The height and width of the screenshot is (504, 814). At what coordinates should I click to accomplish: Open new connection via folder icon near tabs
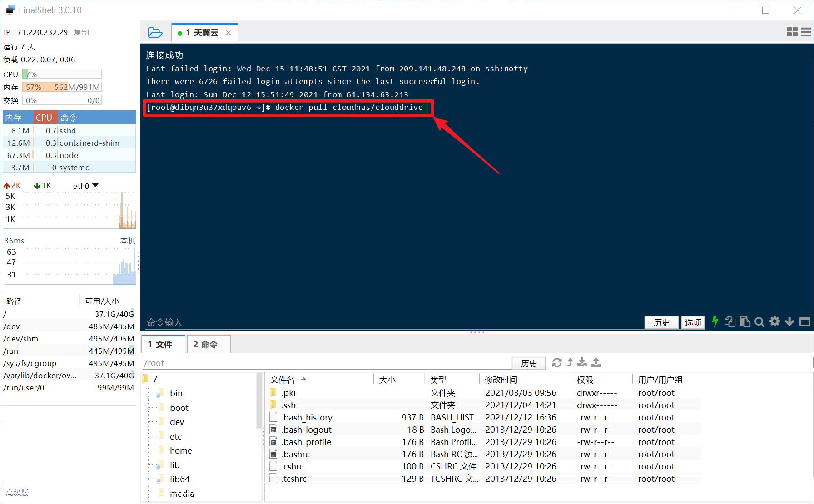point(155,32)
